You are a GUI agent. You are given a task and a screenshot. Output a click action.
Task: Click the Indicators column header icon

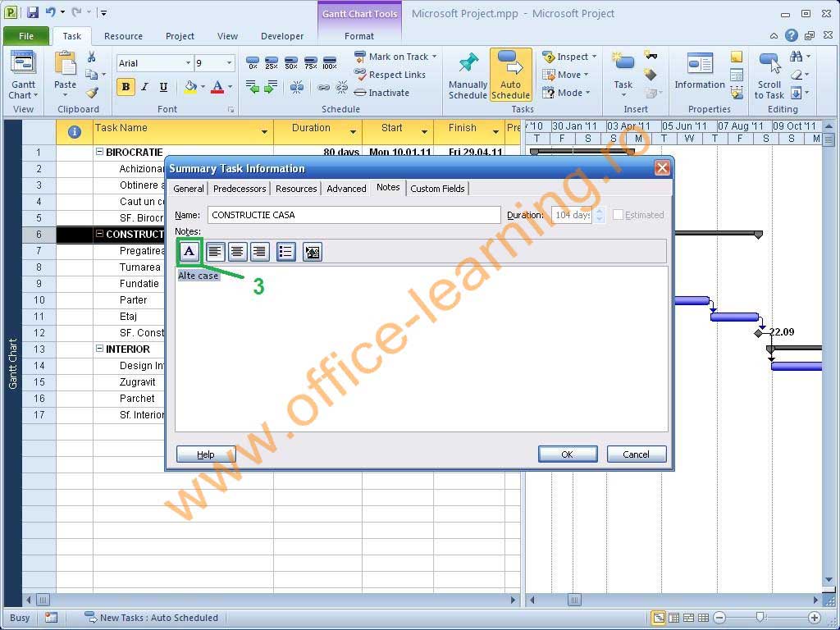pos(75,132)
